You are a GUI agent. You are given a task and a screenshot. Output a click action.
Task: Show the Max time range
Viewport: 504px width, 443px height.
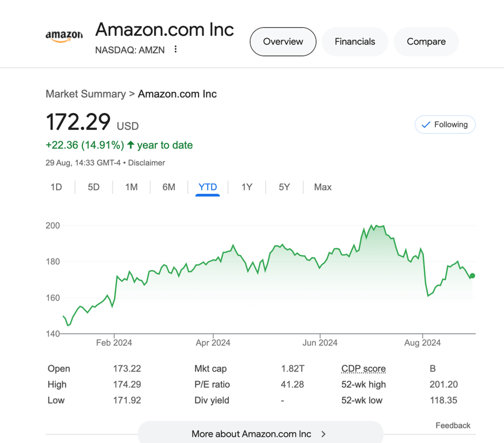coord(322,187)
